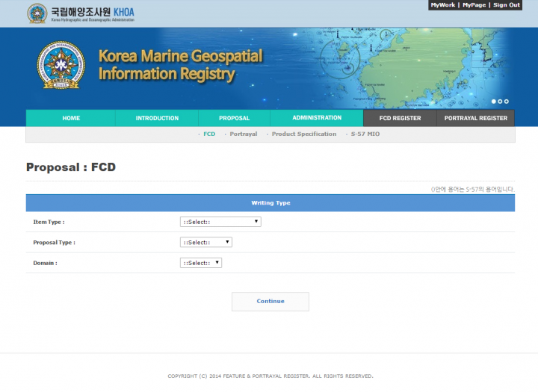Go to the HOME tab
Image resolution: width=538 pixels, height=392 pixels.
click(x=71, y=118)
